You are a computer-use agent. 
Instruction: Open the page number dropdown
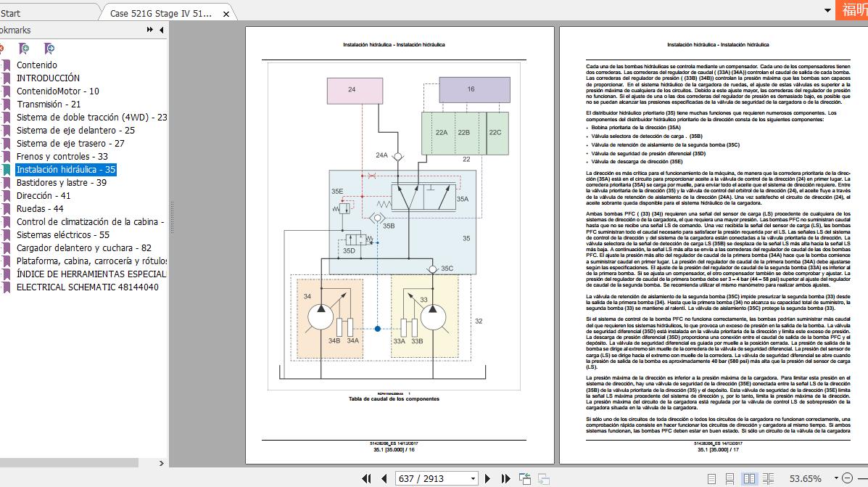[474, 478]
